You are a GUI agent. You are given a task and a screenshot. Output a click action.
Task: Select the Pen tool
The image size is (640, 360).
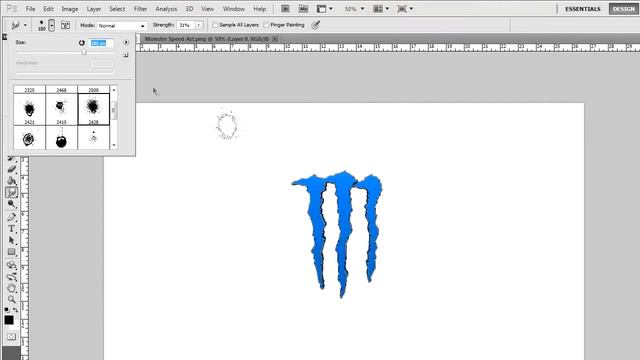click(x=12, y=217)
